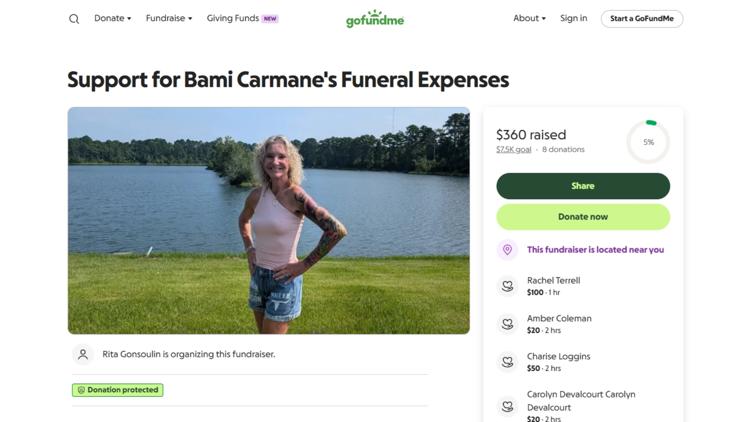Click the gofundme logo

coord(375,19)
